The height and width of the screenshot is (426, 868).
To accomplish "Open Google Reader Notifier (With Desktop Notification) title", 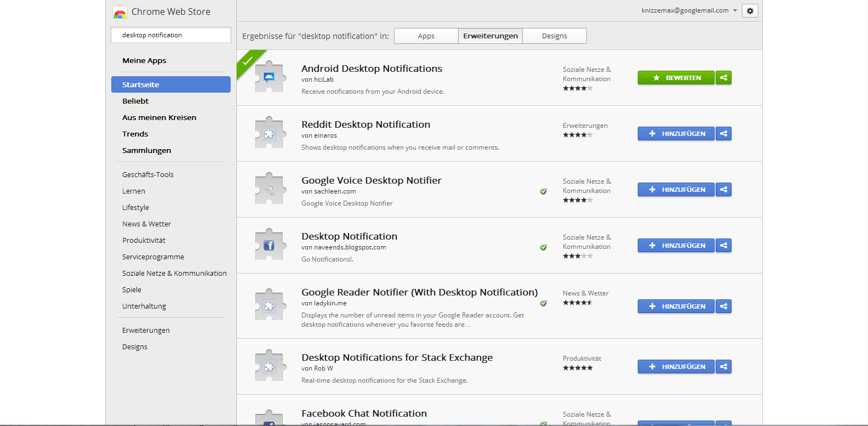I will pyautogui.click(x=419, y=292).
